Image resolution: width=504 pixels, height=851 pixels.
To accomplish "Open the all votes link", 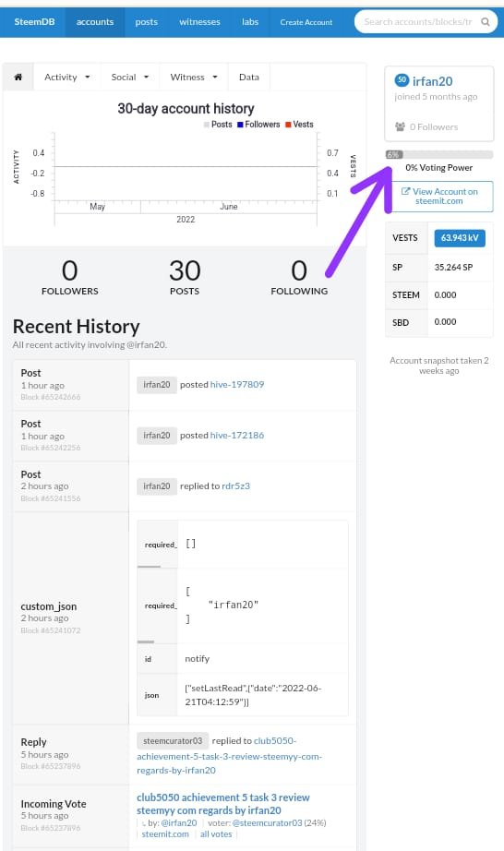I will click(x=216, y=834).
